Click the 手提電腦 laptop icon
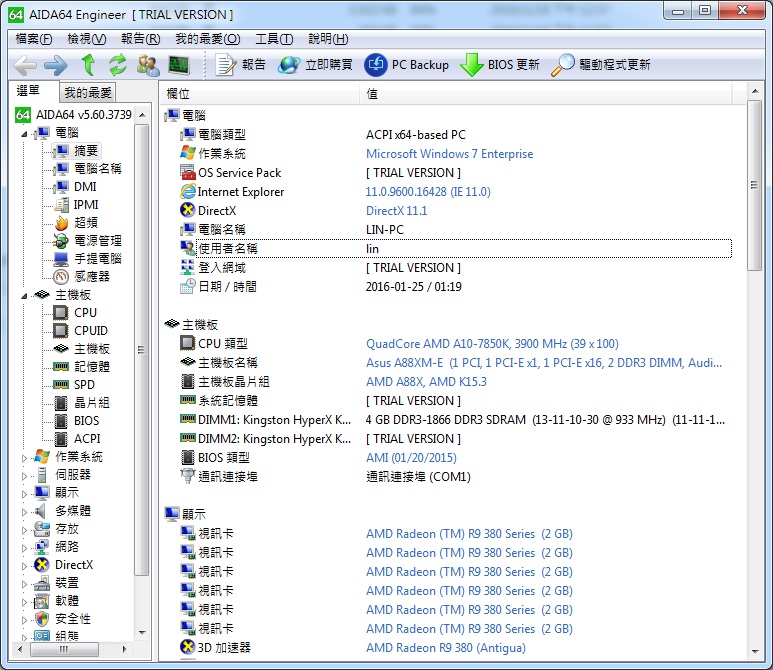773x670 pixels. tap(61, 259)
